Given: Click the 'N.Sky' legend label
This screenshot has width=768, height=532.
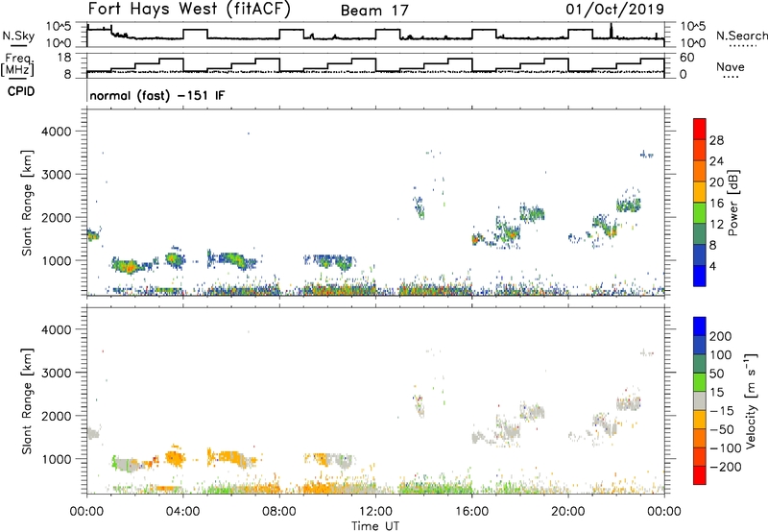Looking at the screenshot, I should click(x=18, y=36).
